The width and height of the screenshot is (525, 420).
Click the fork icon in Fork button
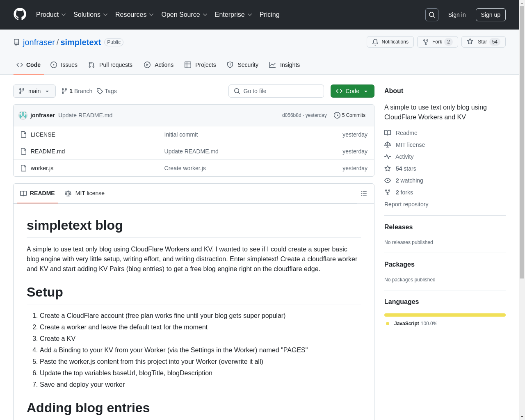pos(426,42)
